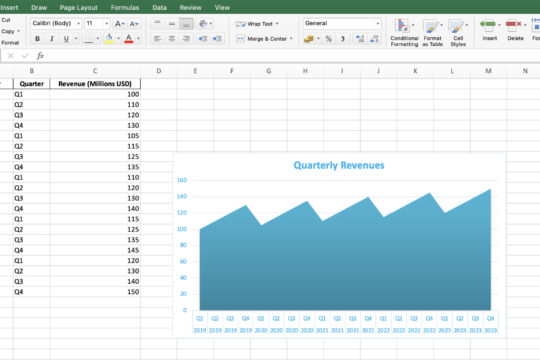Viewport: 540px width, 360px height.
Task: Increase indent icon
Action: (x=217, y=39)
